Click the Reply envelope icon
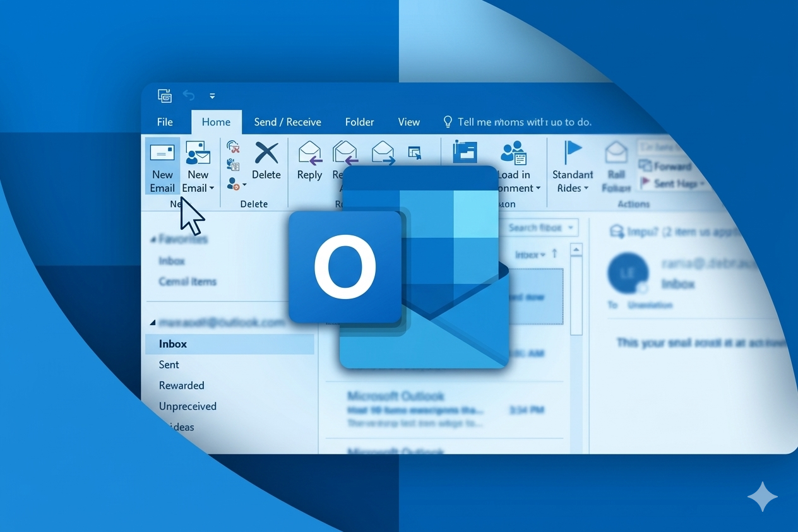The image size is (798, 532). [310, 153]
